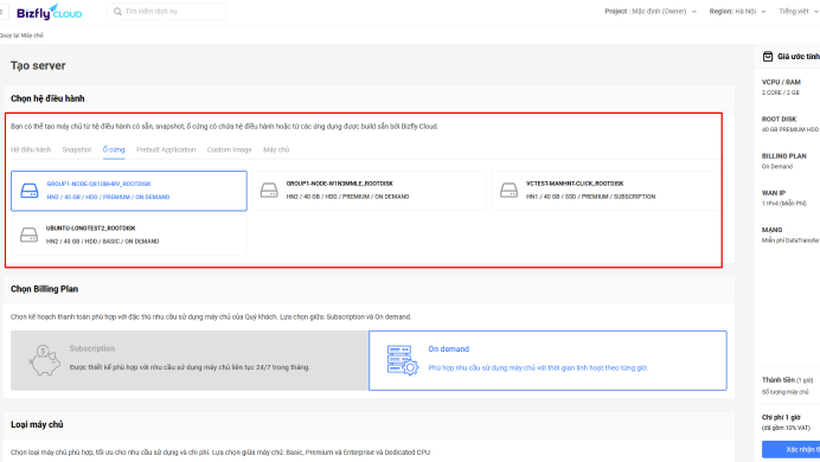This screenshot has height=462, width=820.
Task: Click the piggy bank Subscription icon
Action: [44, 360]
